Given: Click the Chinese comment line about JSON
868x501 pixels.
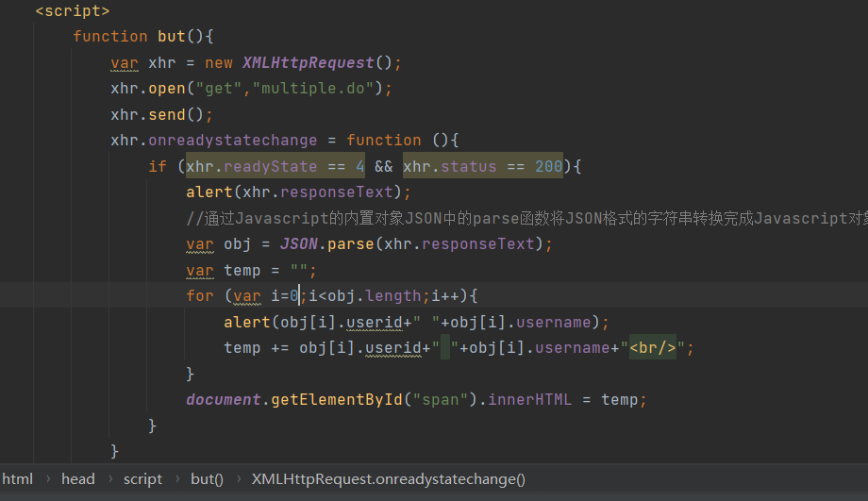Looking at the screenshot, I should click(x=527, y=218).
